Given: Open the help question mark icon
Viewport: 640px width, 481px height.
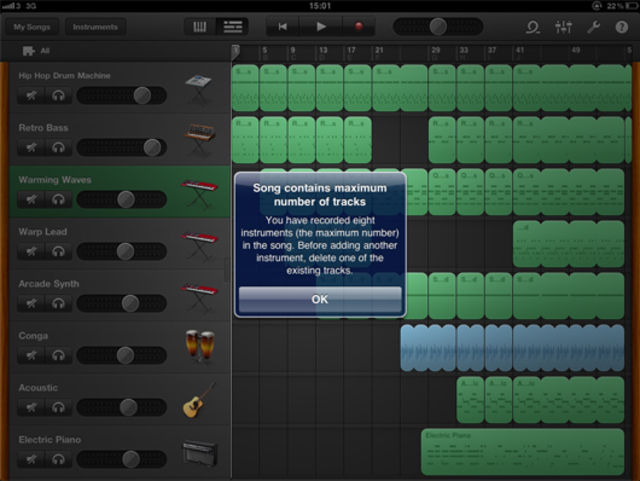Looking at the screenshot, I should [x=622, y=27].
